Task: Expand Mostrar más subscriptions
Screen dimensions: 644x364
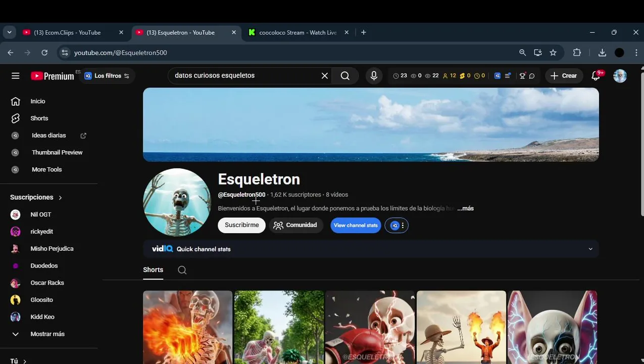Action: point(48,334)
